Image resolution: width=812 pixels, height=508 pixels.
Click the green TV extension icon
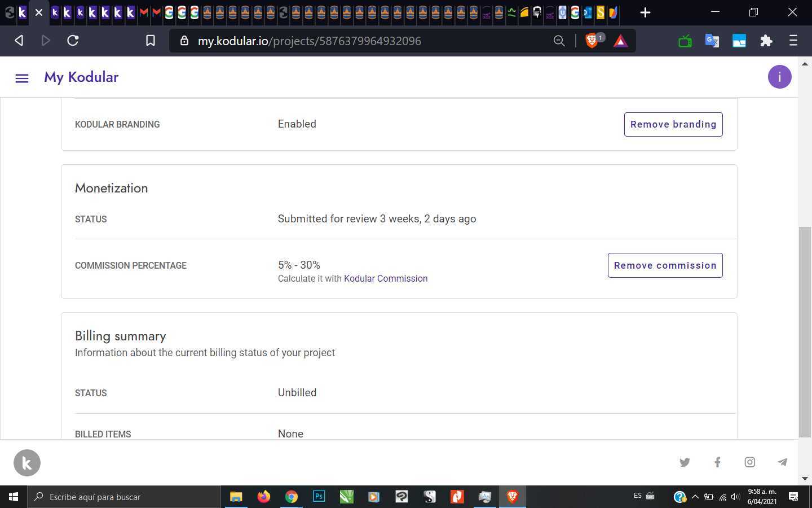tap(685, 41)
